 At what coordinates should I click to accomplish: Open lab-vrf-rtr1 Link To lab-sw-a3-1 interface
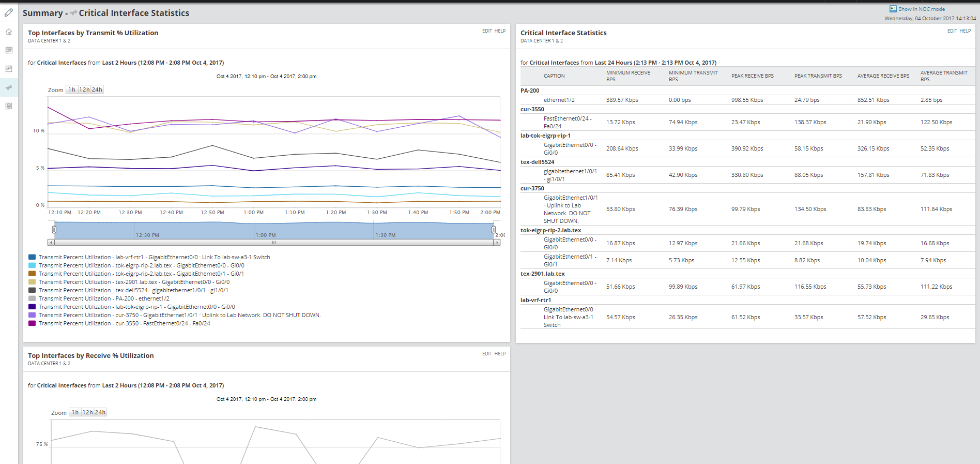570,317
